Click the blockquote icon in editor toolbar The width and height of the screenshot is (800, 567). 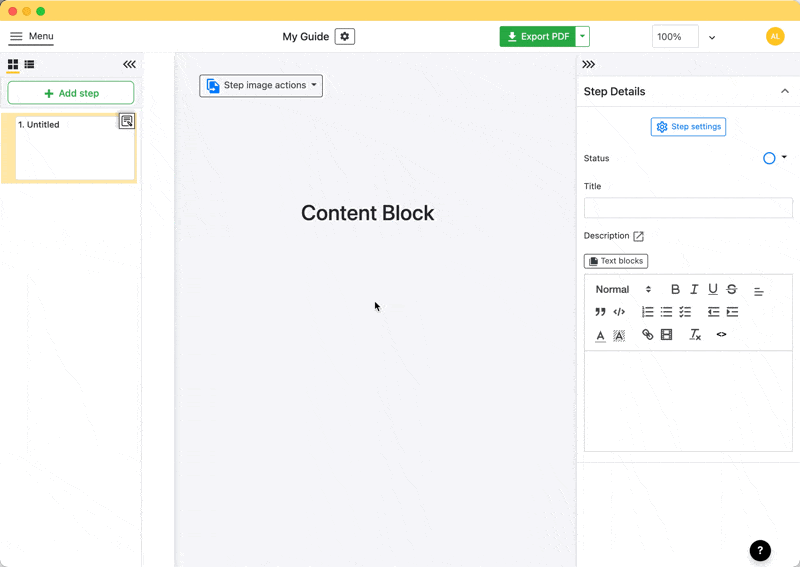coord(600,312)
